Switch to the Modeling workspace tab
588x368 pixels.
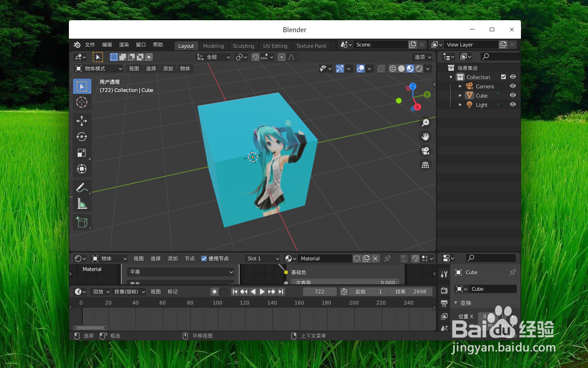click(x=214, y=46)
